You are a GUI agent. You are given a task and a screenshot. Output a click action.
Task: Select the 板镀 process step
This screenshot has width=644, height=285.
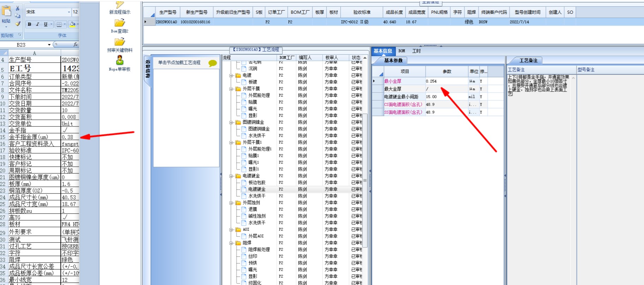click(x=253, y=82)
